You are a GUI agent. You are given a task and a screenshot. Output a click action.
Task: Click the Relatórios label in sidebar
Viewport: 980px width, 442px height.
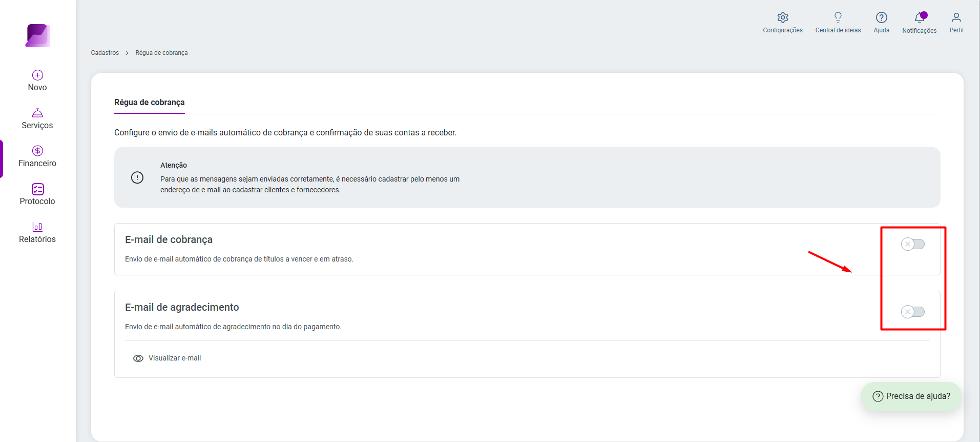[x=37, y=239]
